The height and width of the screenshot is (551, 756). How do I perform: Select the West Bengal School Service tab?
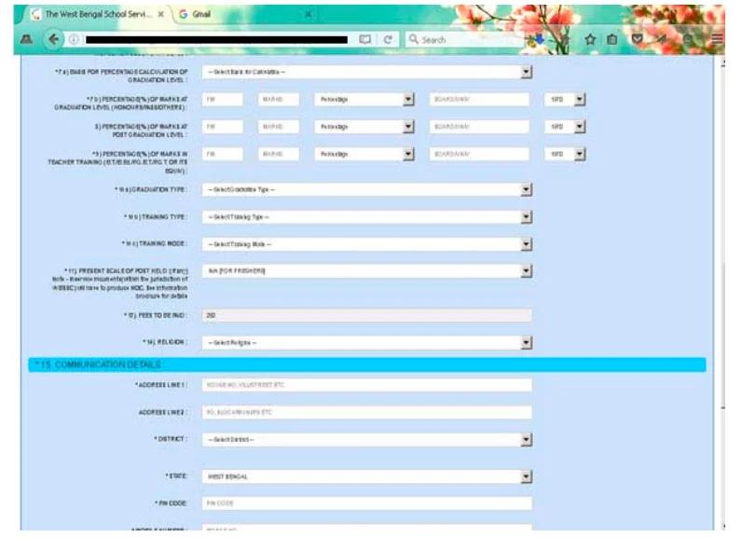[93, 15]
